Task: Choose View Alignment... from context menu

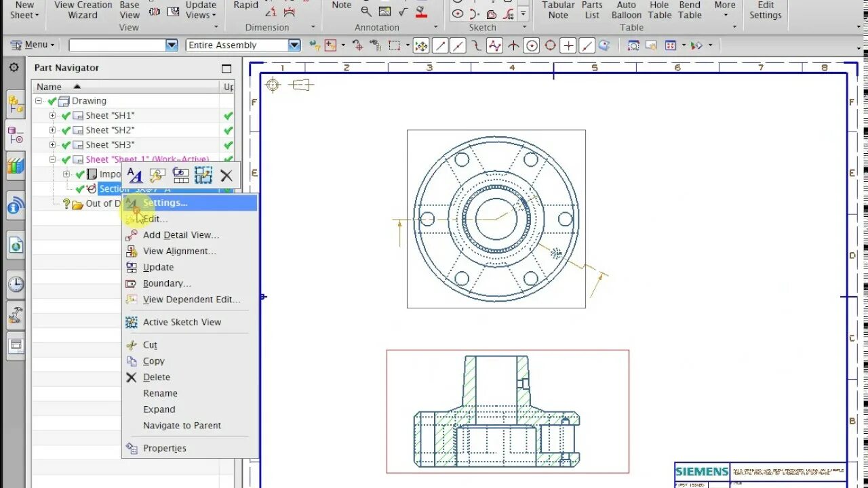Action: [x=180, y=251]
